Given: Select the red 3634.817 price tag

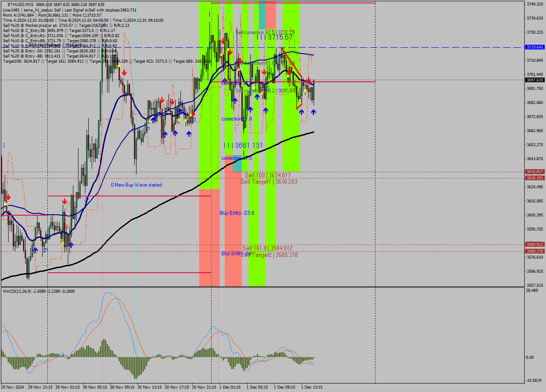Looking at the screenshot, I should pos(534,172).
